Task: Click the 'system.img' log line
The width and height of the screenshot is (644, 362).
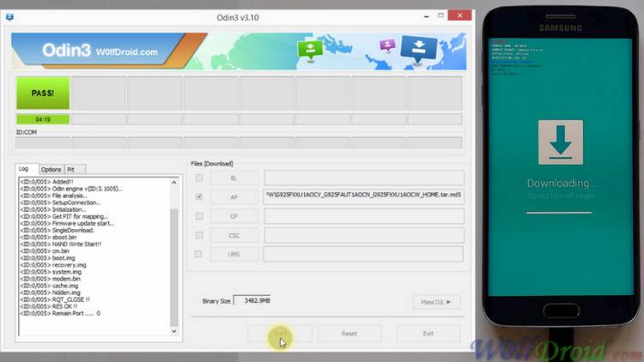Action: coord(51,272)
